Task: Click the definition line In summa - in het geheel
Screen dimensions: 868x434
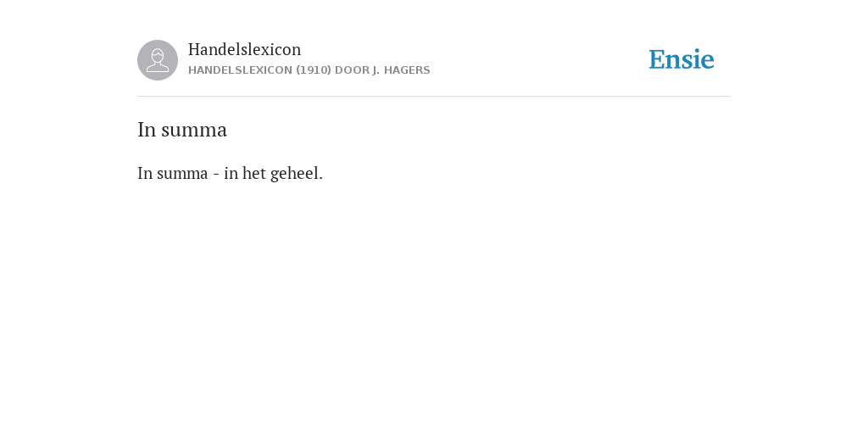Action: click(231, 174)
